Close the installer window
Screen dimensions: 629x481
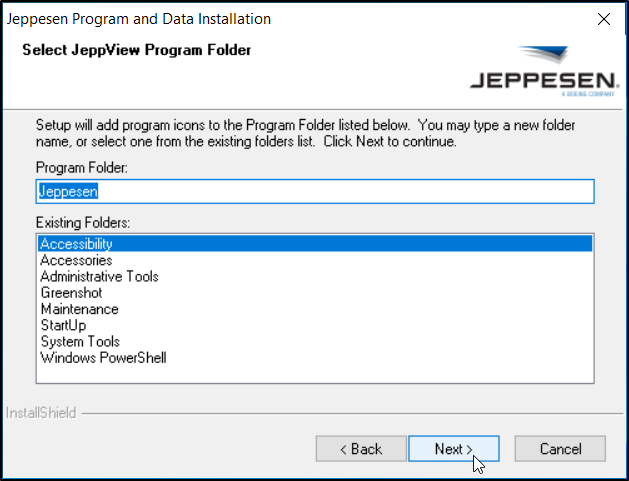(604, 19)
